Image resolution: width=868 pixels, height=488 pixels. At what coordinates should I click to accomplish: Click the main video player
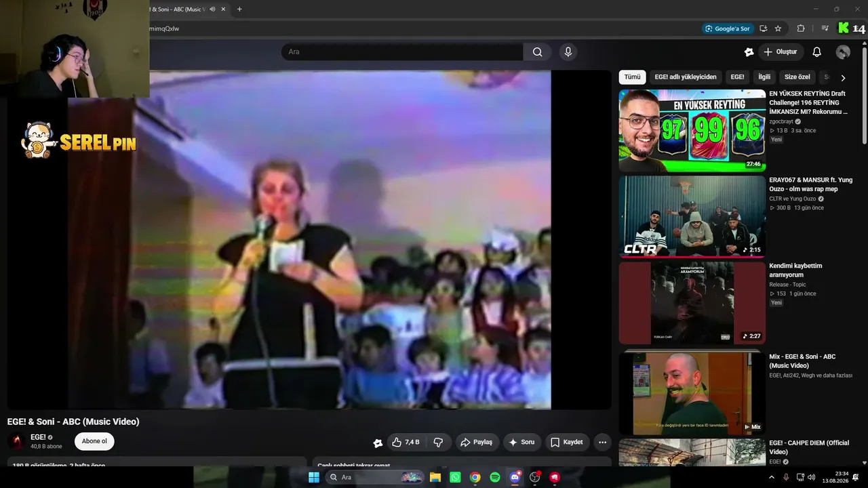click(x=309, y=240)
